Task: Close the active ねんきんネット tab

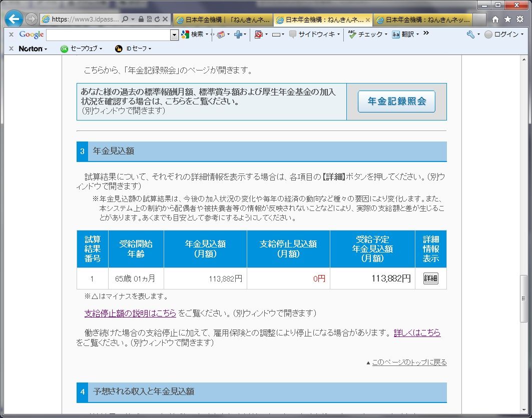Action: tap(368, 20)
